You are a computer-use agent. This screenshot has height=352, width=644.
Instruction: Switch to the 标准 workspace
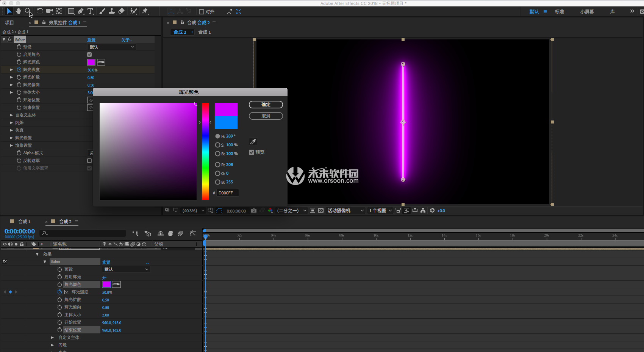click(560, 12)
